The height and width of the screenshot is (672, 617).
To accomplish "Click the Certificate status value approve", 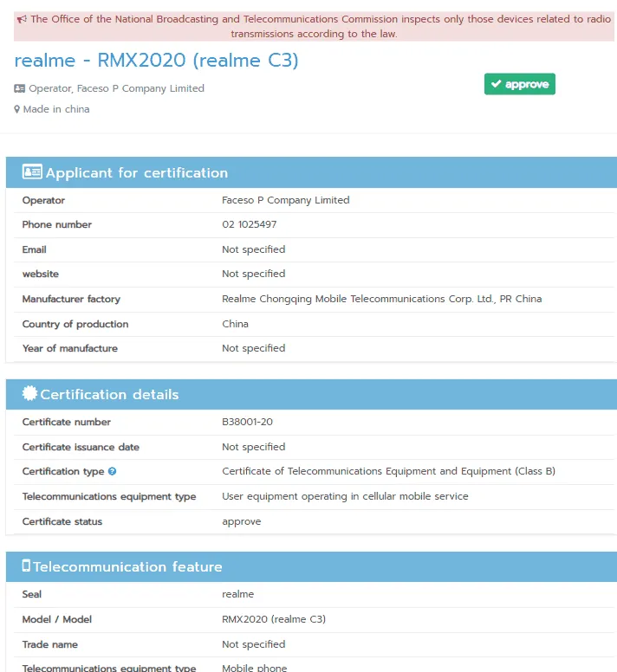I will [x=242, y=522].
